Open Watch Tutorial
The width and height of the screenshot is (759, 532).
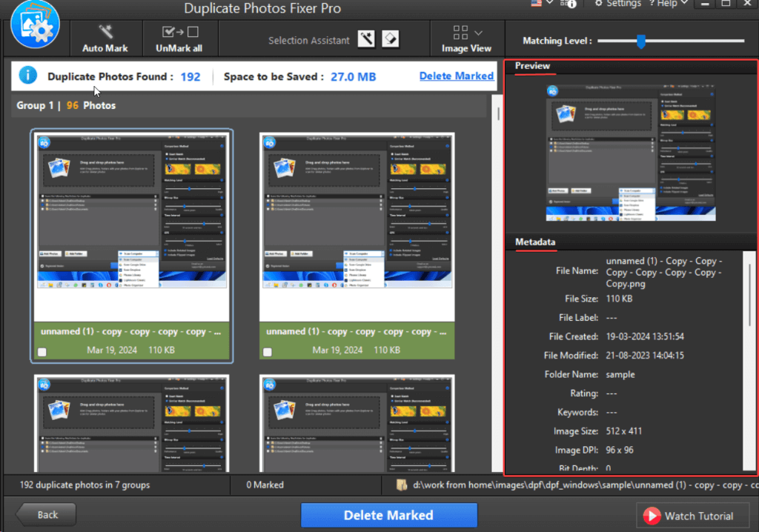coord(693,516)
